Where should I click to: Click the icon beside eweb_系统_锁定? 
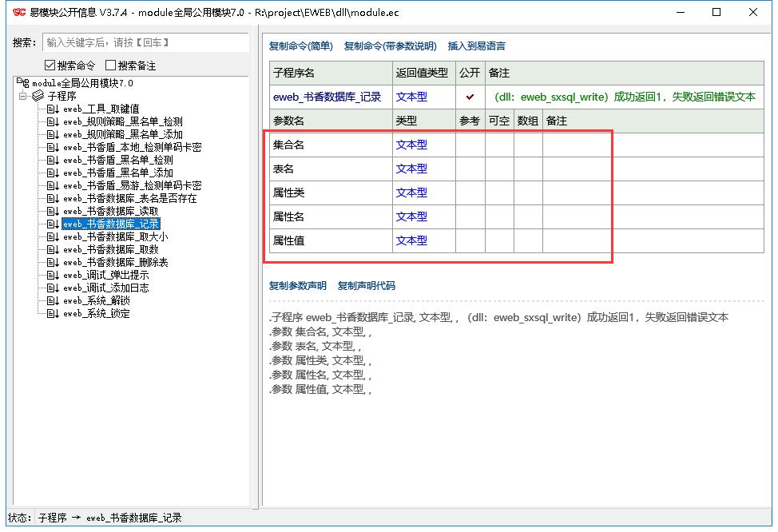[x=53, y=313]
